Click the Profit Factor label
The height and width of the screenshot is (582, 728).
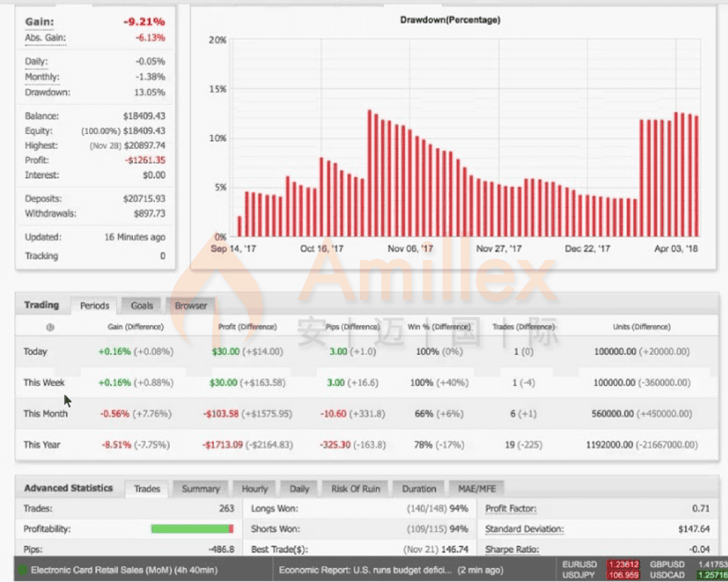pyautogui.click(x=510, y=509)
